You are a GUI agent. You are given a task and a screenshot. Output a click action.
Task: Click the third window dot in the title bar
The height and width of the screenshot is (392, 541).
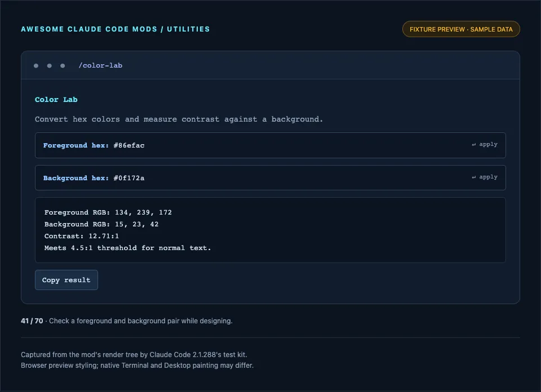(63, 65)
